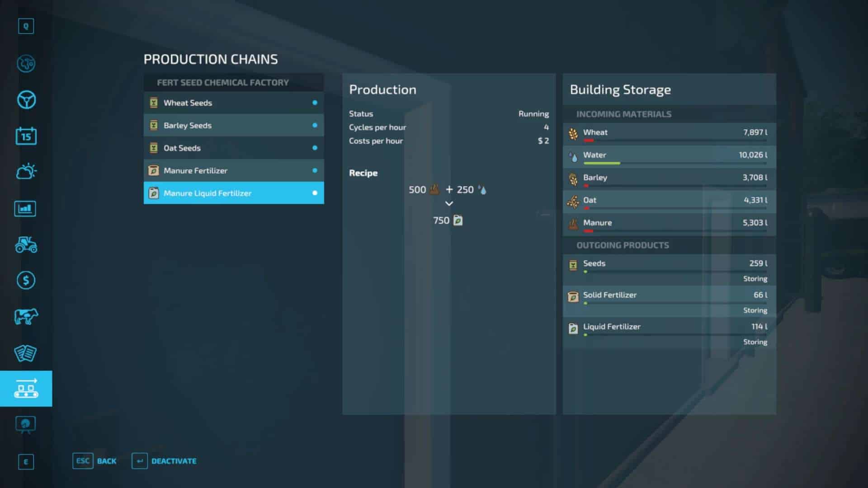868x488 pixels.
Task: Open the weather forecast icon
Action: (26, 172)
